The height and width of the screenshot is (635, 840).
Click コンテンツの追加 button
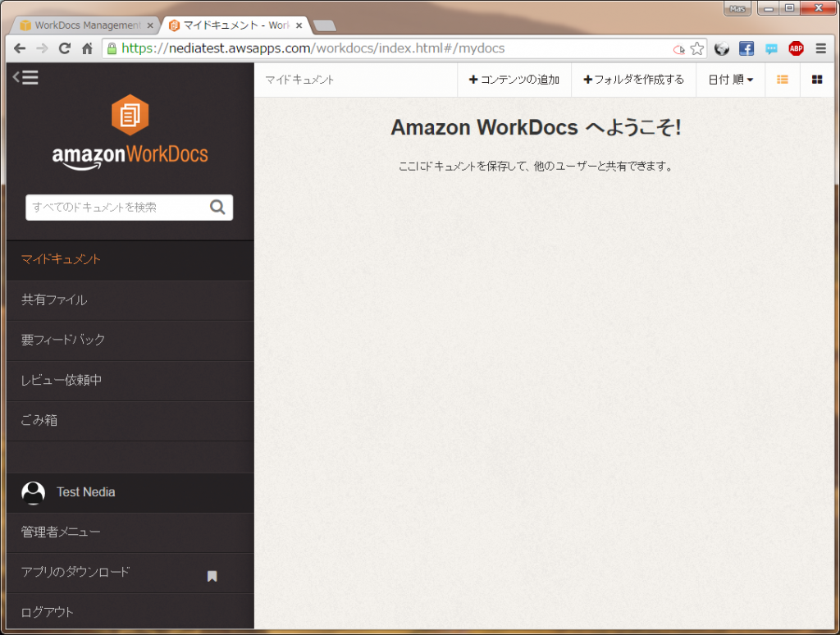click(514, 80)
